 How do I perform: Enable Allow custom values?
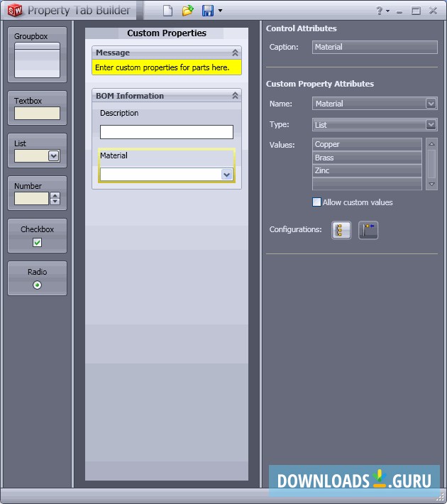tap(316, 202)
